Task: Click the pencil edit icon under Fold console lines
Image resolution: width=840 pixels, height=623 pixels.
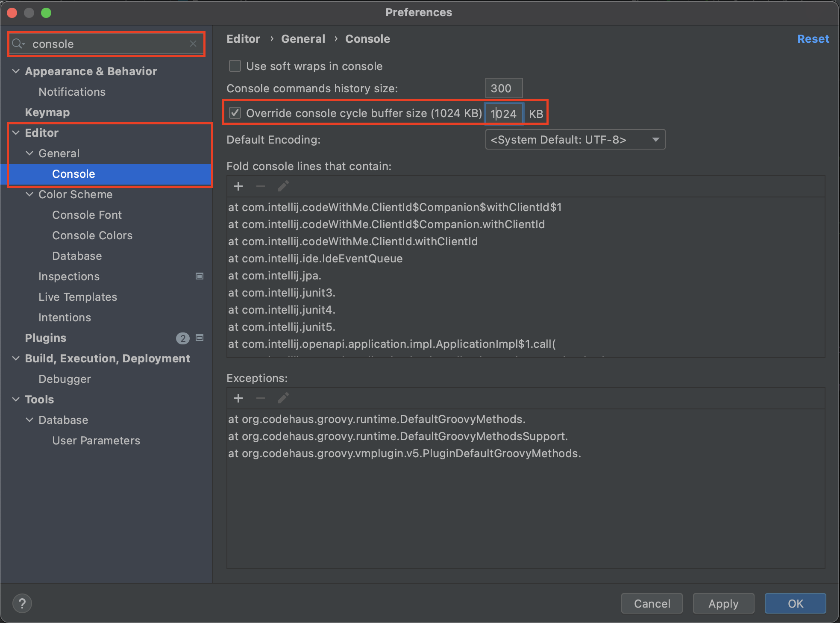Action: (283, 186)
